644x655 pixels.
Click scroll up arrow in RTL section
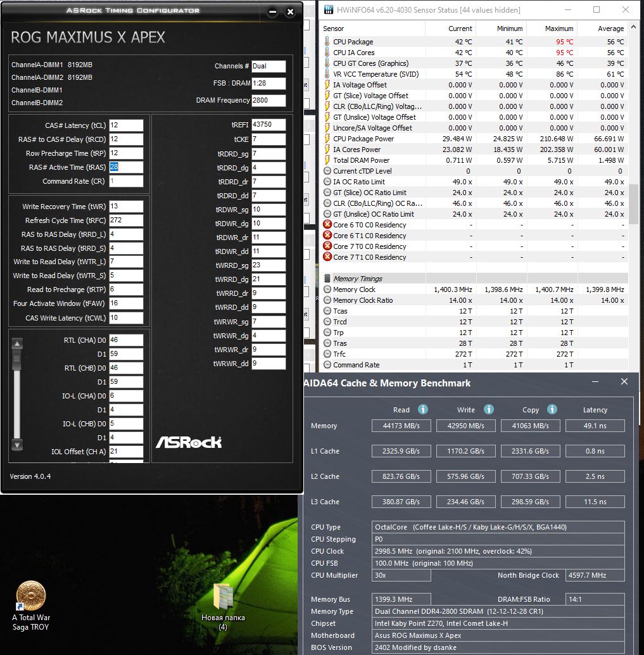(17, 343)
